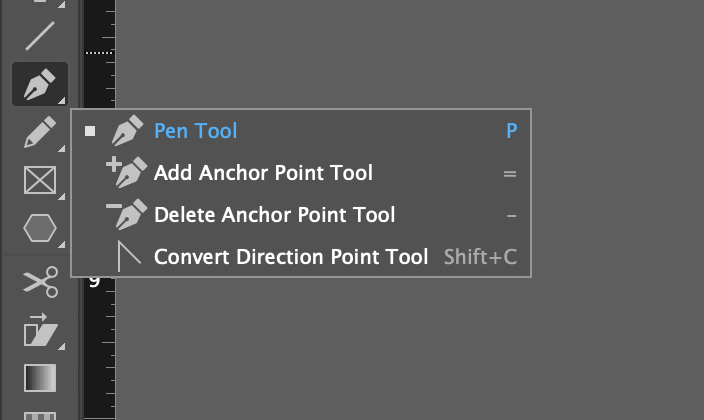
Task: Click the P shortcut of Pen Tool
Action: coord(512,131)
